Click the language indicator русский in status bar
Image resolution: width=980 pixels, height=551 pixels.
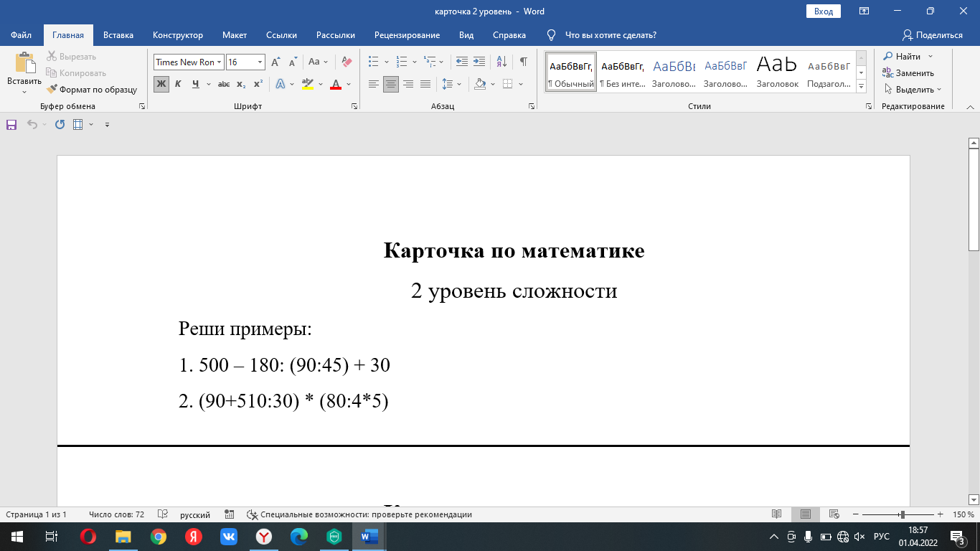pos(195,514)
